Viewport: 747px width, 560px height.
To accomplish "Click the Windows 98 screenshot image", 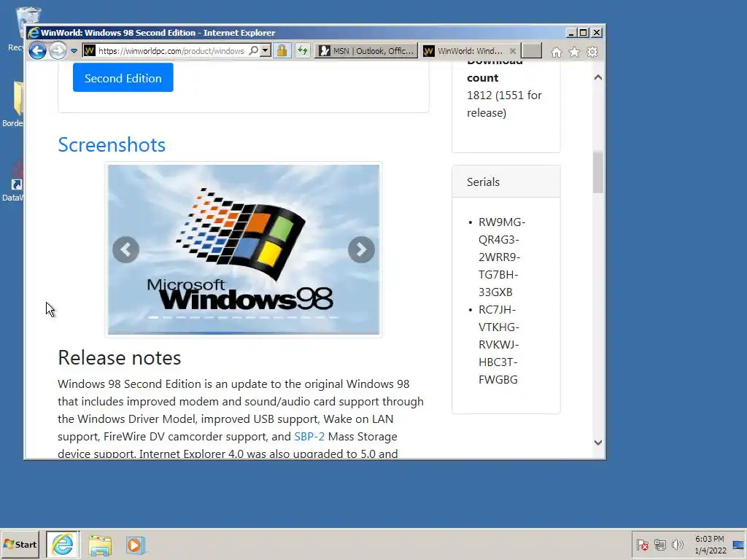I will tap(244, 249).
